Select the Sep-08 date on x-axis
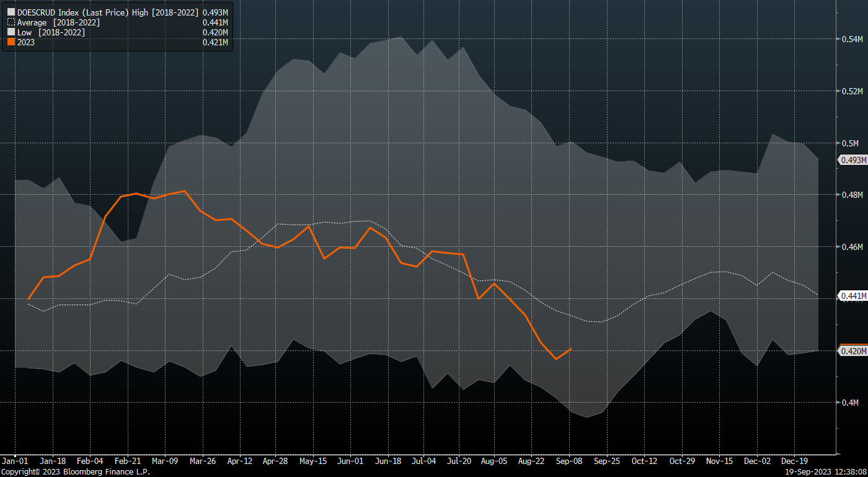The width and height of the screenshot is (868, 477). (x=569, y=461)
